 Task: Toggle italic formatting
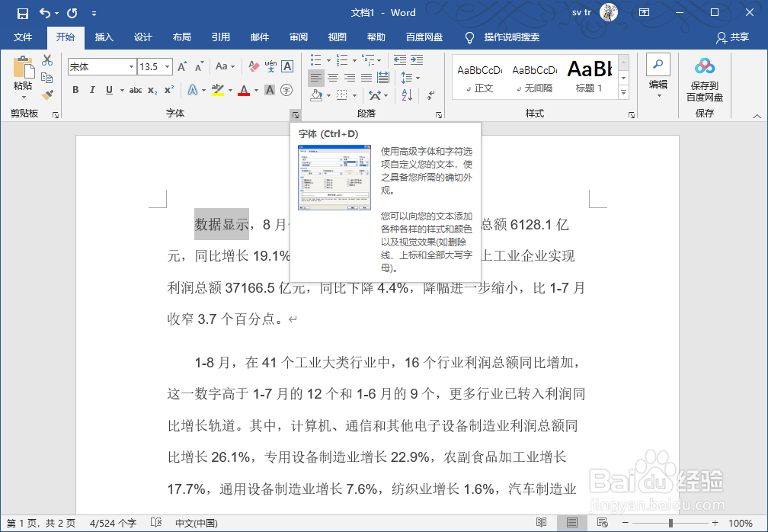point(92,90)
